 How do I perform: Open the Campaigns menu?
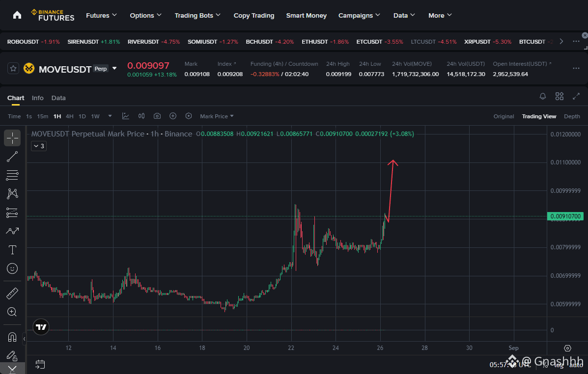[x=359, y=15]
